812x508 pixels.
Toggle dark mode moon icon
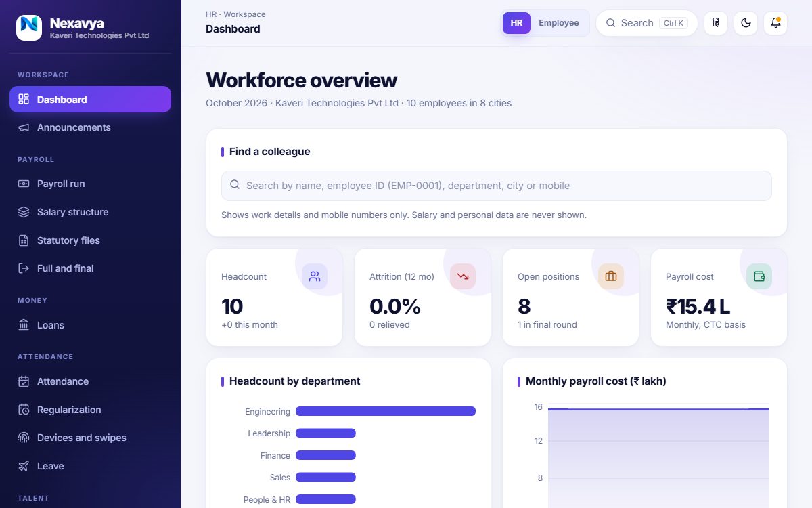746,23
